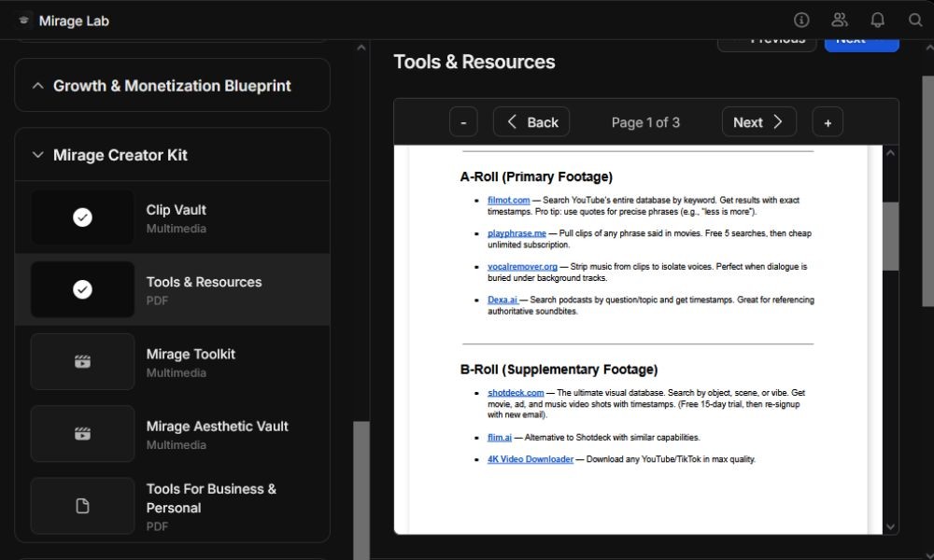Click the Clip Vault completed checkmark
The height and width of the screenshot is (560, 934).
point(82,217)
